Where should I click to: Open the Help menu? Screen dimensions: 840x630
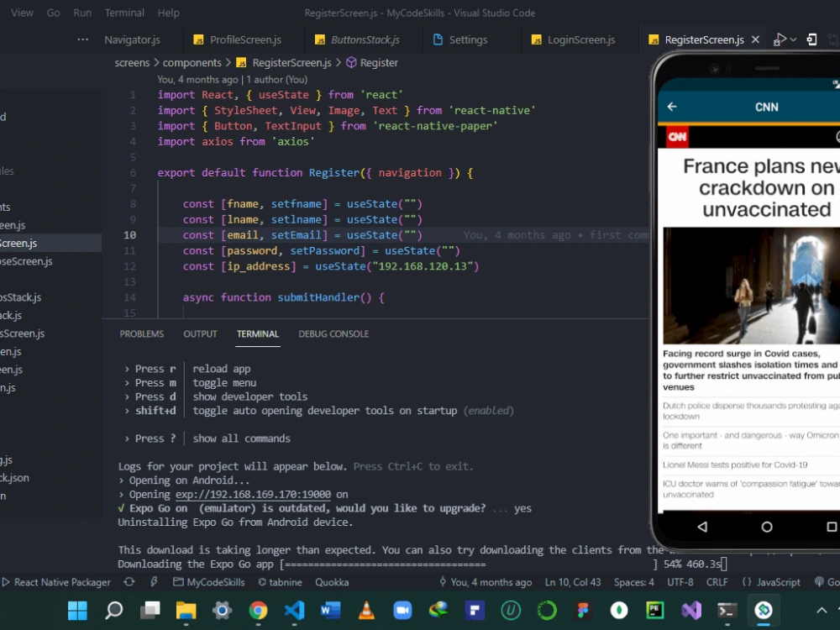[168, 13]
